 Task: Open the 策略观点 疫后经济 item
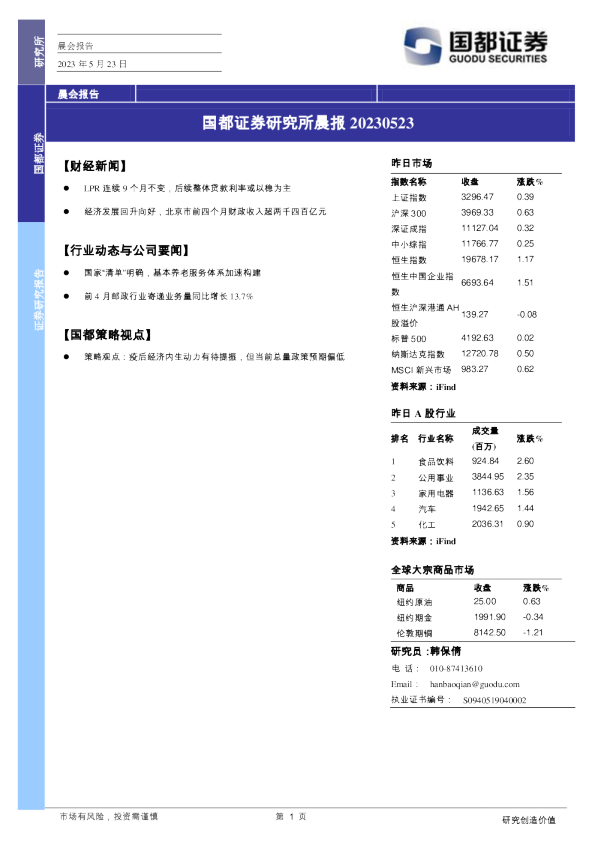click(214, 357)
